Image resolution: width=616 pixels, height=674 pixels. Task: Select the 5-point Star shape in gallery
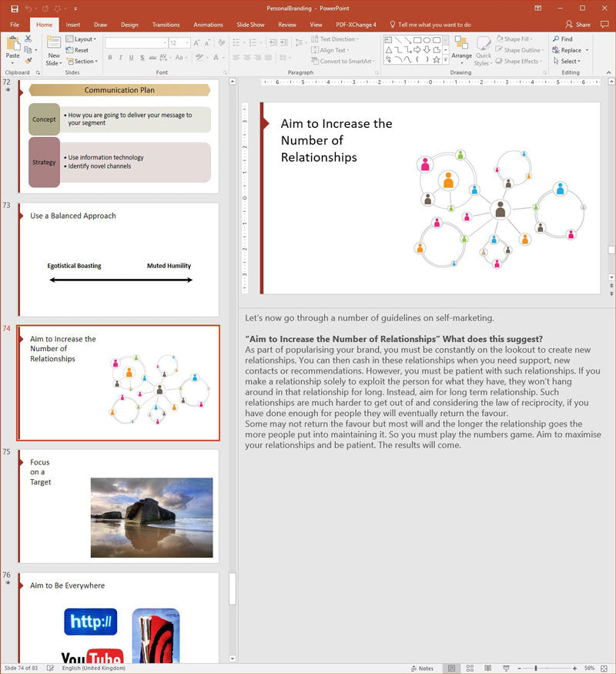(x=437, y=60)
